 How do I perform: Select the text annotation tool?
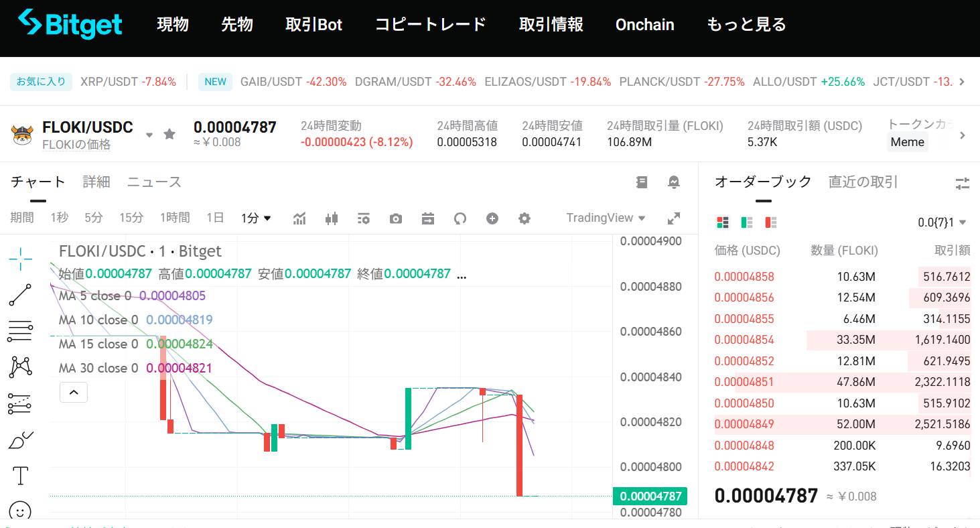pyautogui.click(x=20, y=476)
